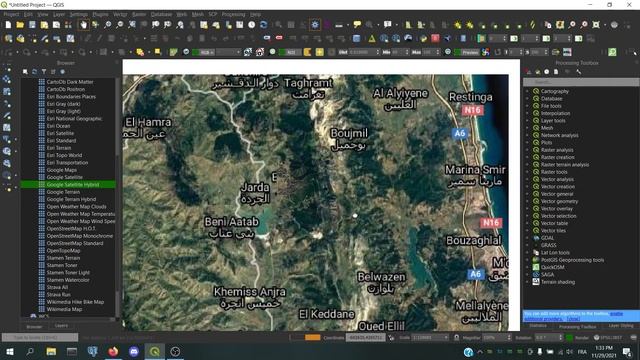Switch to the Layer Styling tab
Viewport: 640px width, 360px height.
(x=621, y=326)
